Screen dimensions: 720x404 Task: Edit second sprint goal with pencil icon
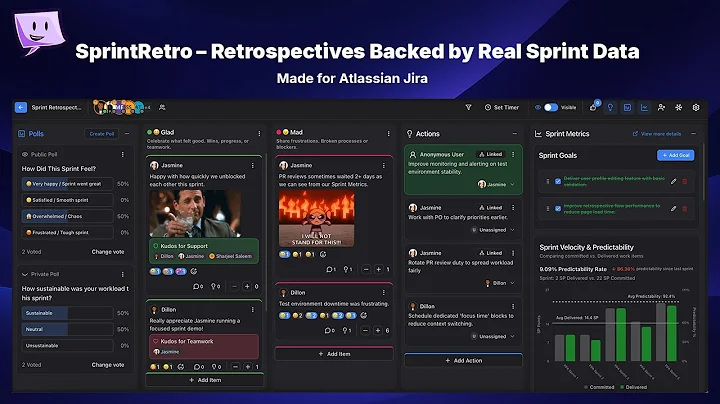coord(673,208)
